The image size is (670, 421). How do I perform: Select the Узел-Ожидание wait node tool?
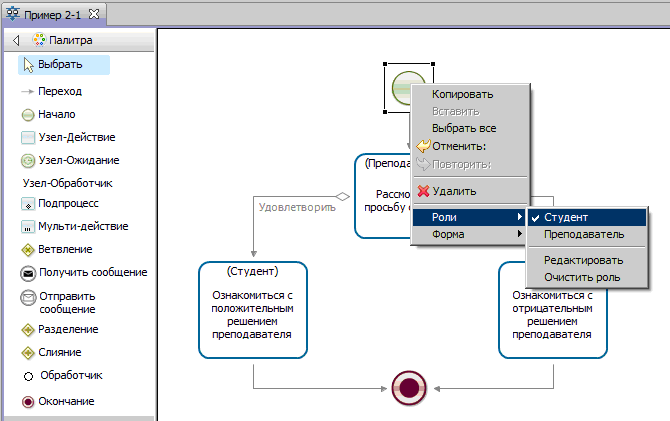78,160
